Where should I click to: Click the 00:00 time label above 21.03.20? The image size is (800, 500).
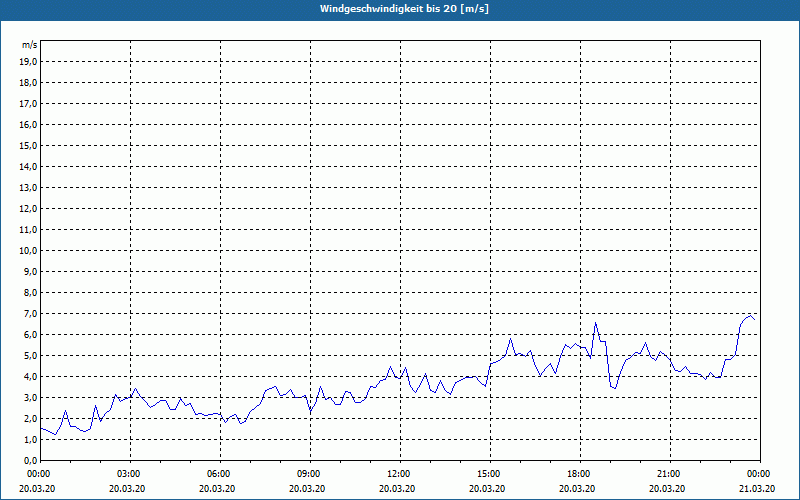(758, 474)
